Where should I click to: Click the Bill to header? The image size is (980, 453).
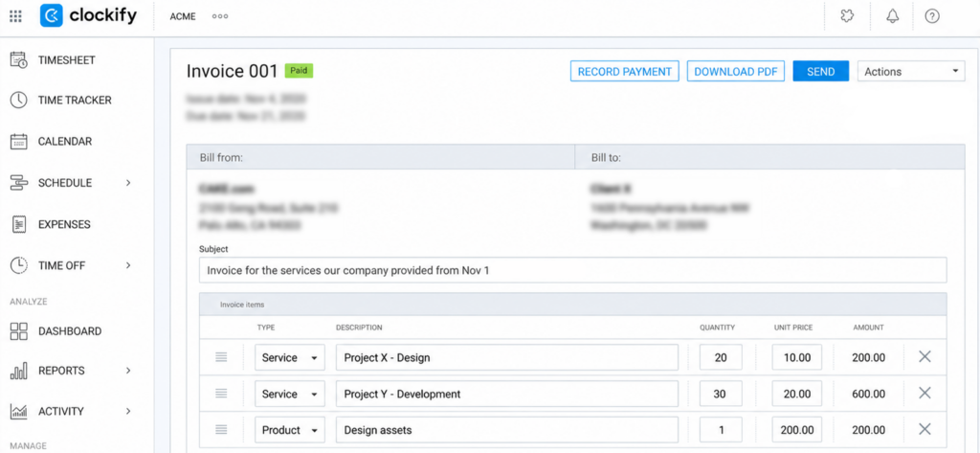(606, 158)
